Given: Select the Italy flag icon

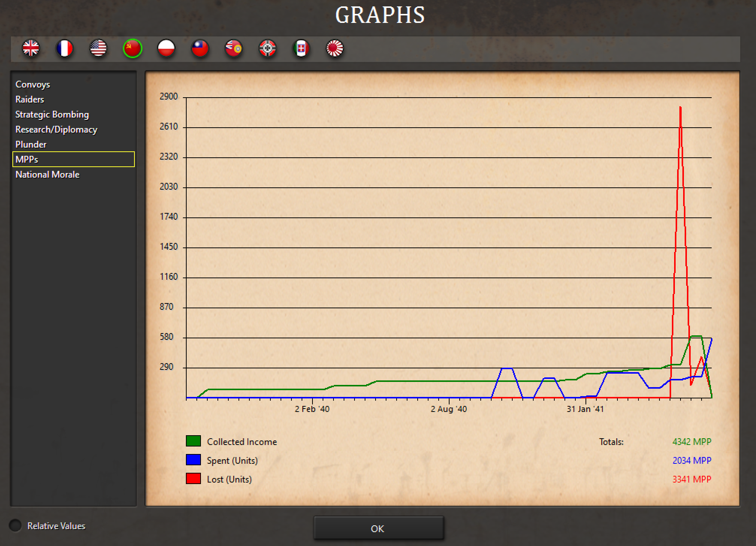Looking at the screenshot, I should tap(301, 48).
